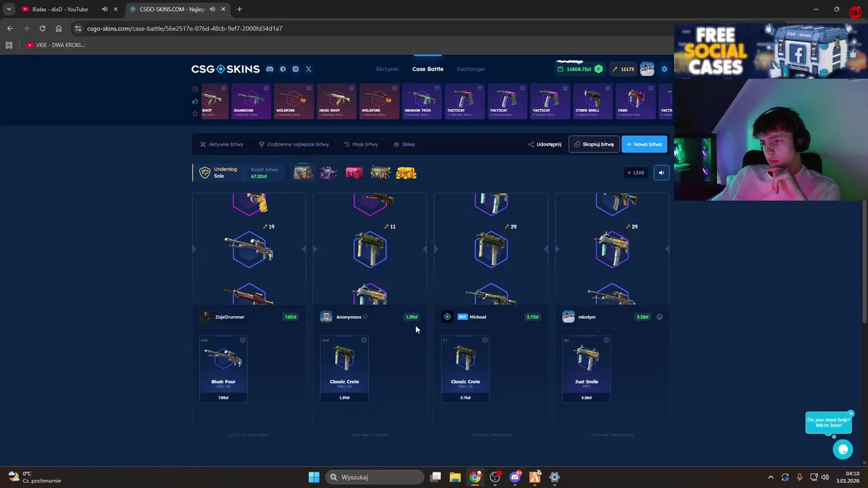Open the Exchanger tab
The width and height of the screenshot is (868, 488).
[471, 69]
